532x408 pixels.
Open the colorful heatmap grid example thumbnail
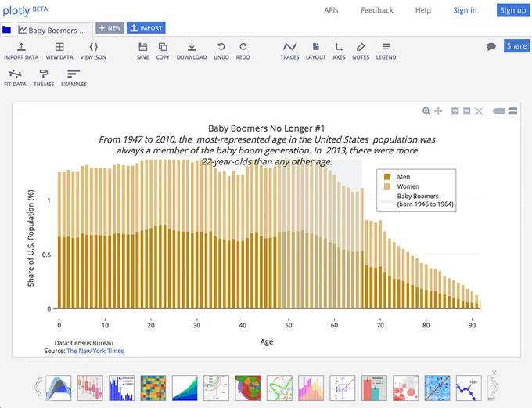click(153, 388)
